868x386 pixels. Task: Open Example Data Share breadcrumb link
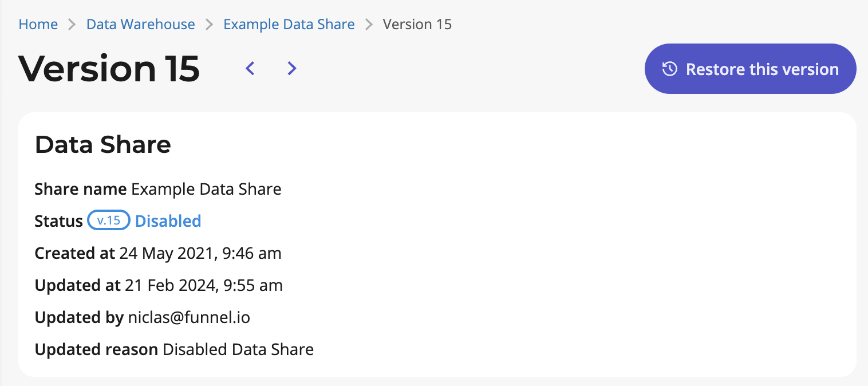tap(289, 25)
